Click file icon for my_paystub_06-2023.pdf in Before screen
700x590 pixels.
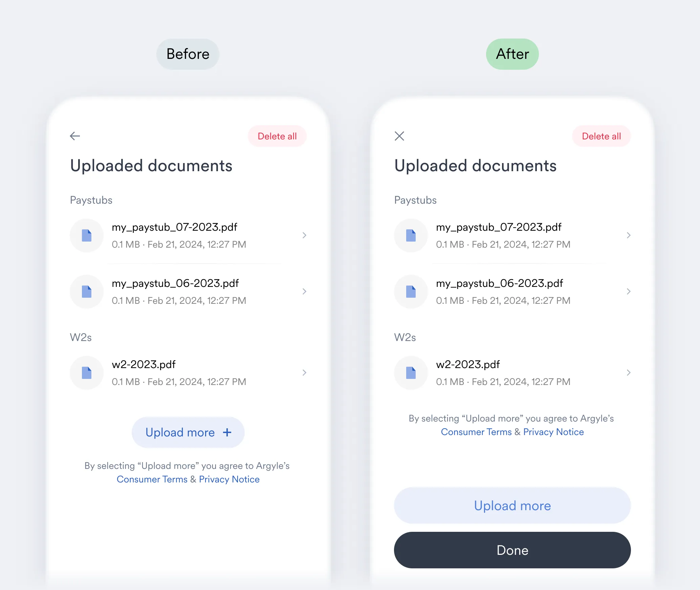[87, 292]
